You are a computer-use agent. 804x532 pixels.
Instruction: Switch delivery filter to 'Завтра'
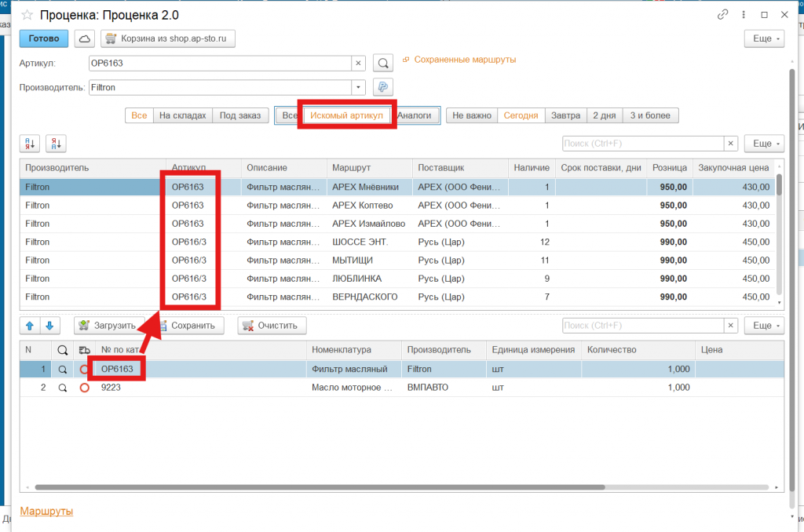[565, 115]
